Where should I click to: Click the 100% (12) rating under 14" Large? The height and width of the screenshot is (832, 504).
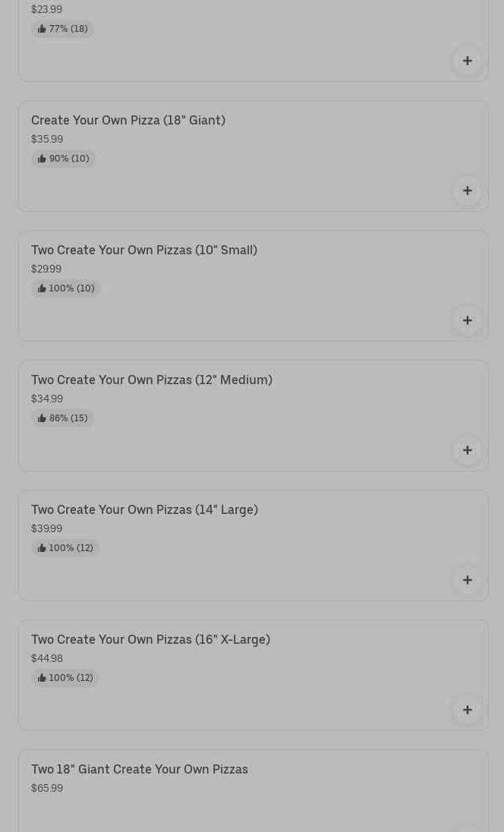tap(65, 547)
